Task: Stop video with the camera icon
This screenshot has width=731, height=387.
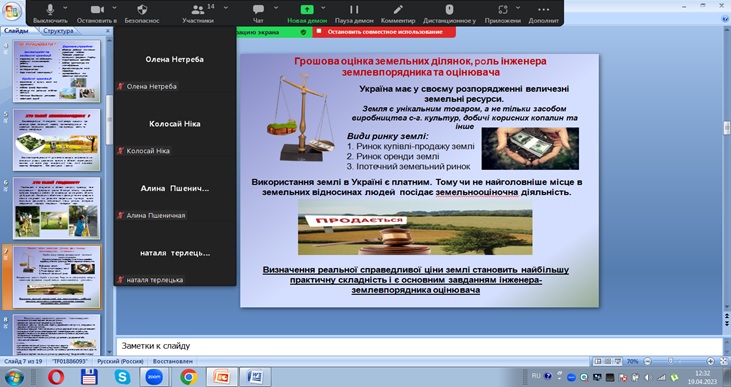Action: tap(97, 9)
